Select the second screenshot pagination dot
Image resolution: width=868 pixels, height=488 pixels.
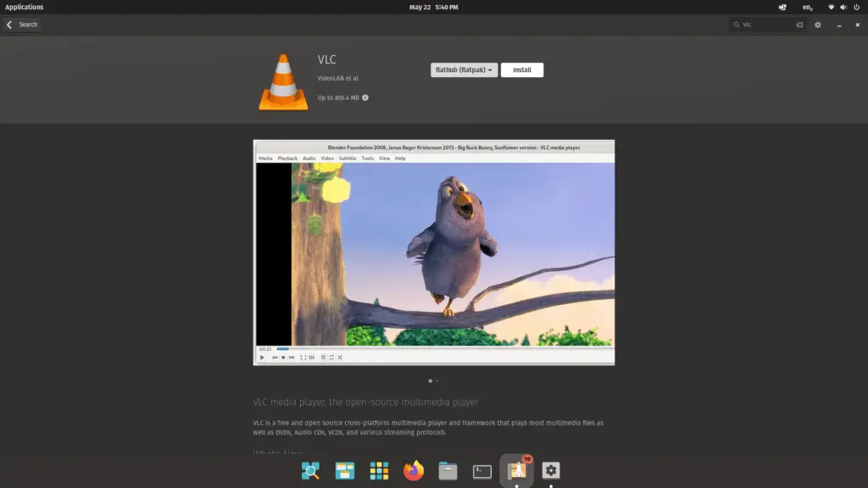[437, 380]
